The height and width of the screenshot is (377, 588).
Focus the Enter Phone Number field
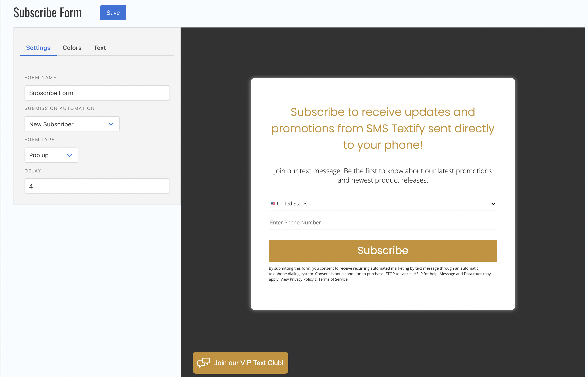383,223
